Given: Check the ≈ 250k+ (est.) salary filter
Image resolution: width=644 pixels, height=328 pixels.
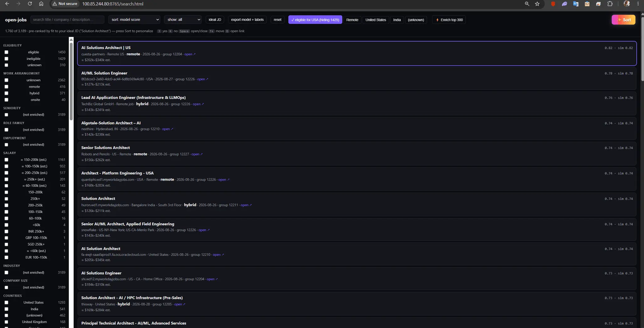Looking at the screenshot, I should 6,179.
